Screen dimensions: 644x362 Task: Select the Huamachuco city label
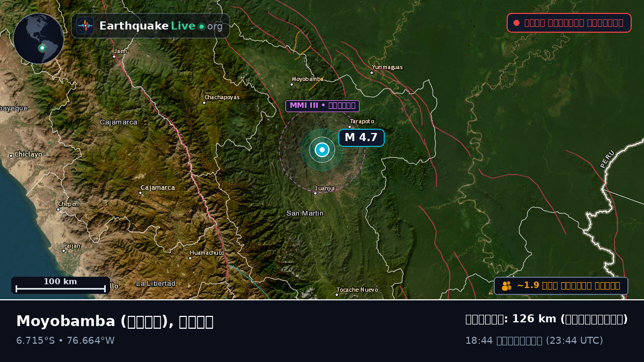pyautogui.click(x=207, y=253)
